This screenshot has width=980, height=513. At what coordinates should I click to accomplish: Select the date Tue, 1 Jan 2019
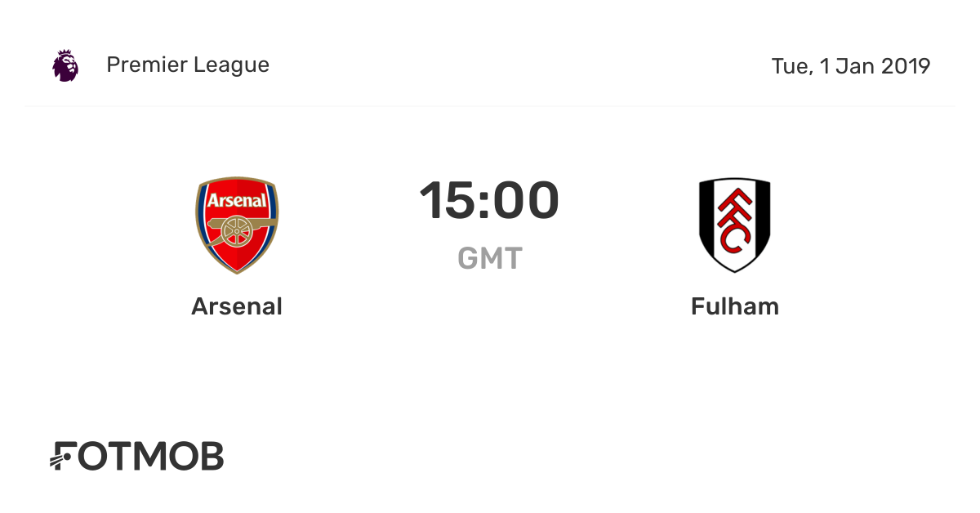[x=851, y=66]
